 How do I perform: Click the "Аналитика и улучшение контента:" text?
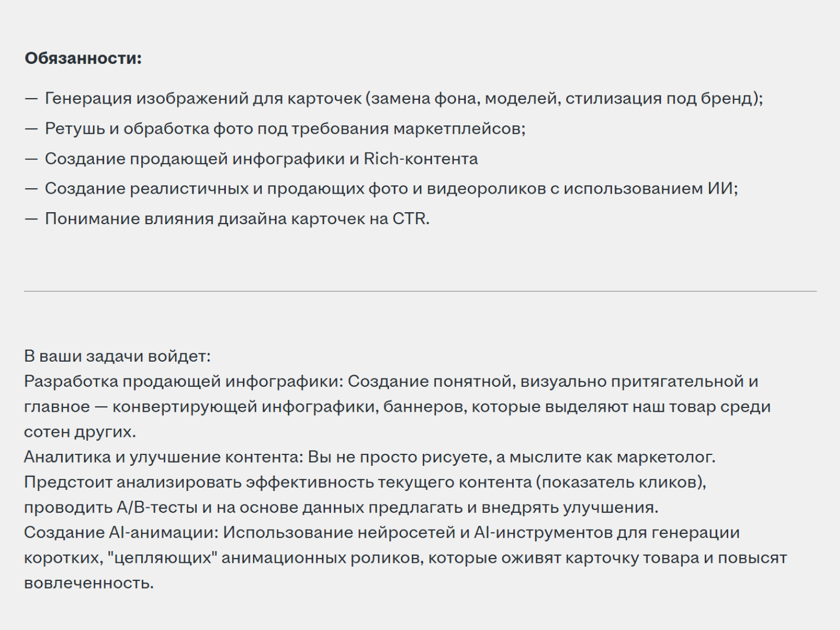coord(163,457)
